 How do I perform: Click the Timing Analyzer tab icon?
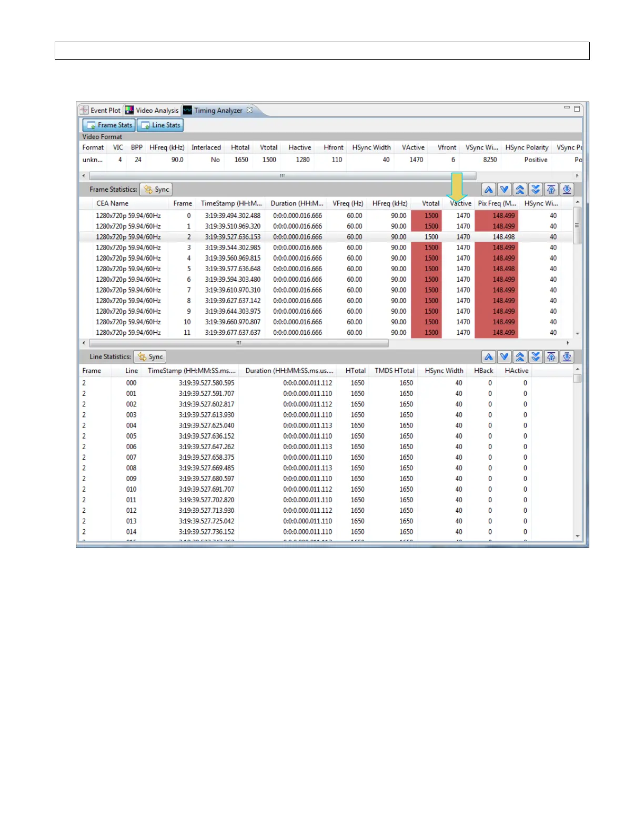pyautogui.click(x=187, y=110)
